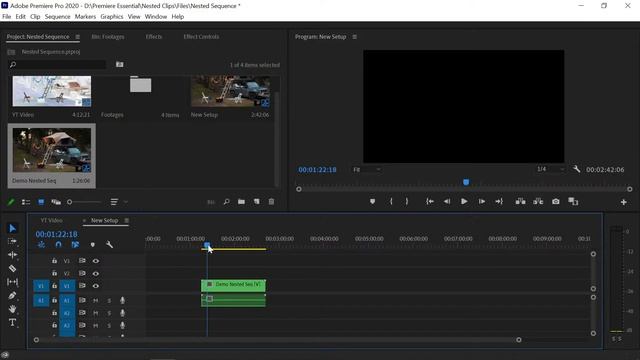Screen dimensions: 640x360
Task: Open the Program monitor button editor plus
Action: click(x=623, y=202)
